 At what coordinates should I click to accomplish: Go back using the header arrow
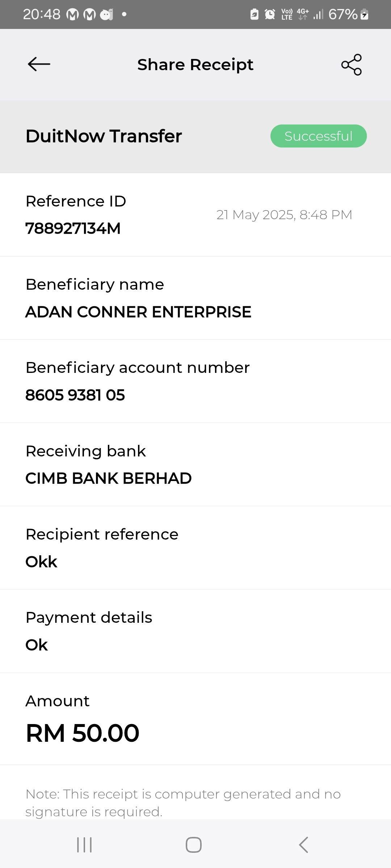click(x=39, y=64)
